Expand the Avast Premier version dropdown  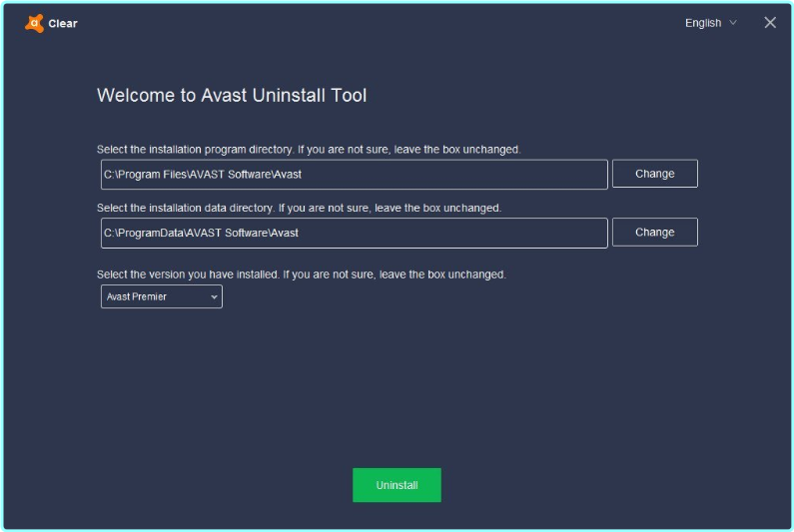click(x=162, y=296)
